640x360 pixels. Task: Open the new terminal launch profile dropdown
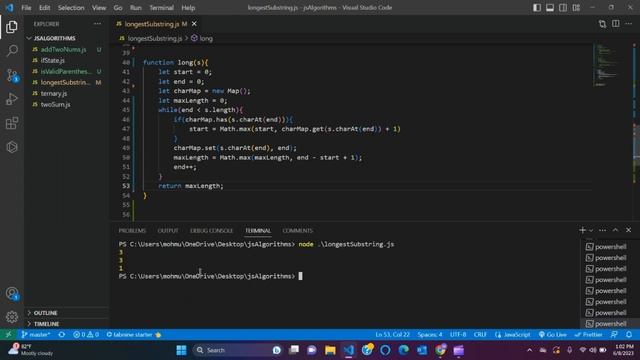coord(591,231)
